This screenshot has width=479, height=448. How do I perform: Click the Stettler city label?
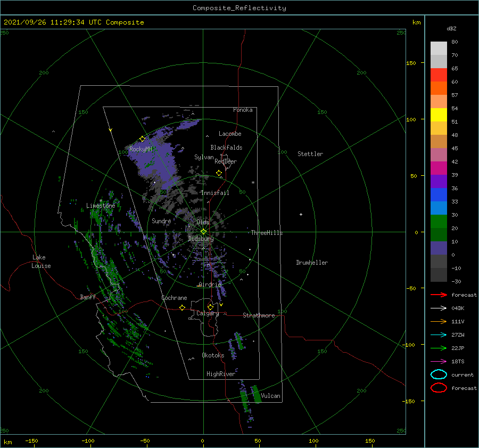coord(310,154)
